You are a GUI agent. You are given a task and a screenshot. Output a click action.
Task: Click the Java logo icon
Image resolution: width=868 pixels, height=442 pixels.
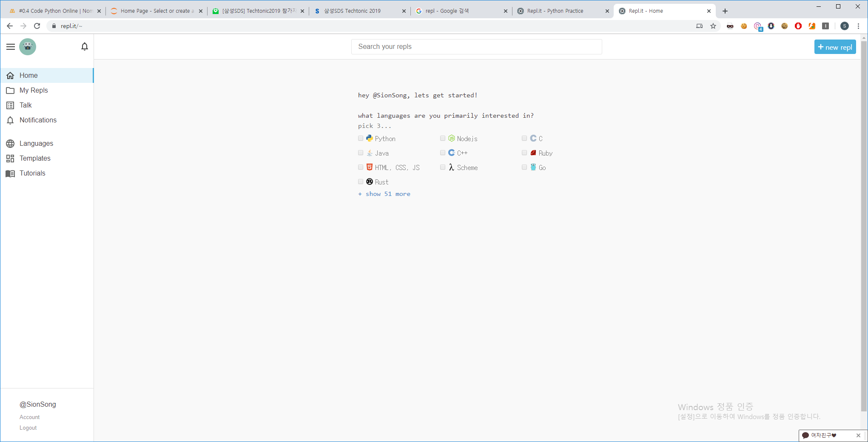pyautogui.click(x=370, y=153)
